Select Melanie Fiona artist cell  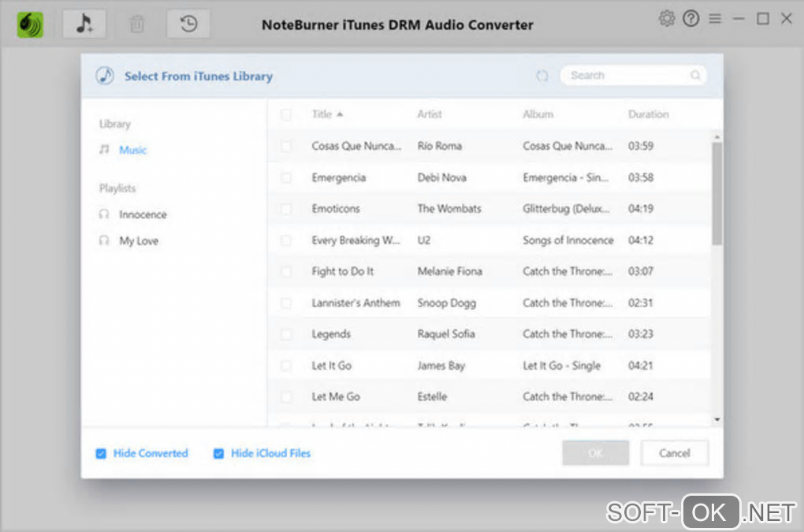449,271
